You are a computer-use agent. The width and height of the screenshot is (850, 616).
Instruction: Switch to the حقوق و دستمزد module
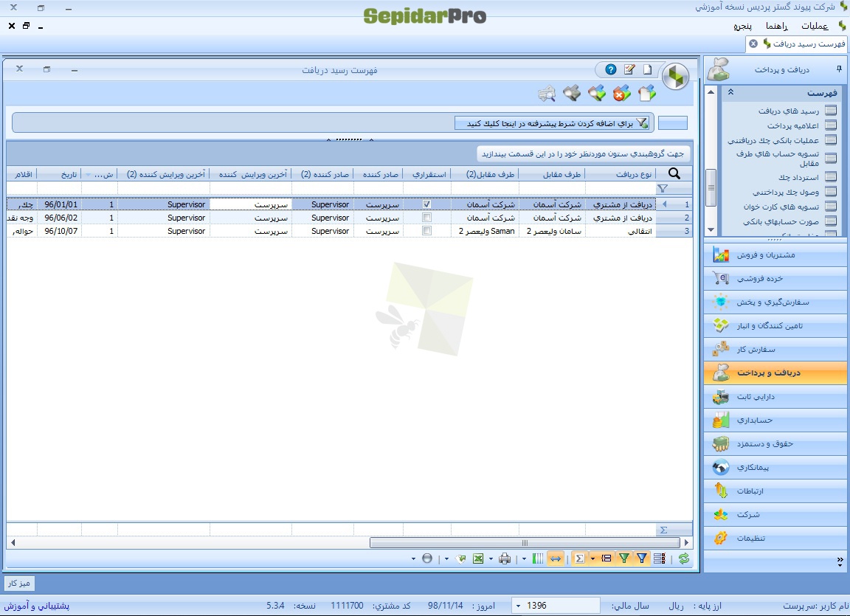point(775,443)
